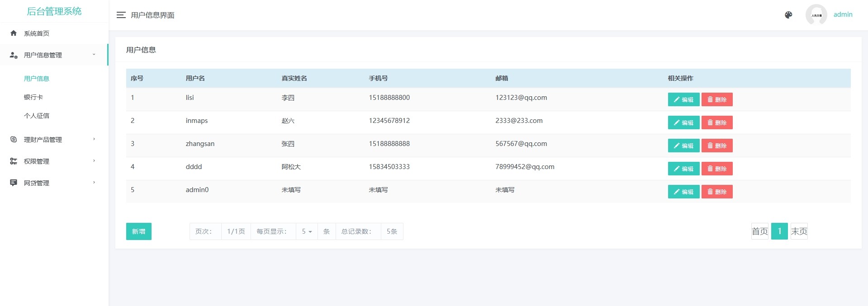Click the 权限管理 key icon

[14, 161]
